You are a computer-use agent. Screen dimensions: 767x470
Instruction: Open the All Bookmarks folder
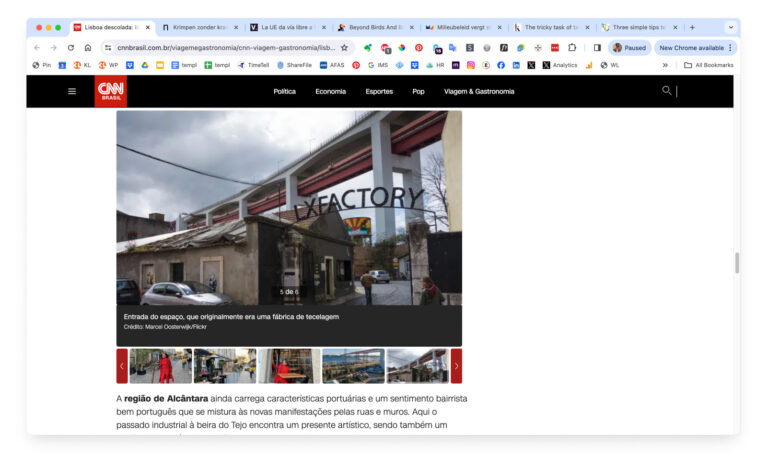pos(708,65)
